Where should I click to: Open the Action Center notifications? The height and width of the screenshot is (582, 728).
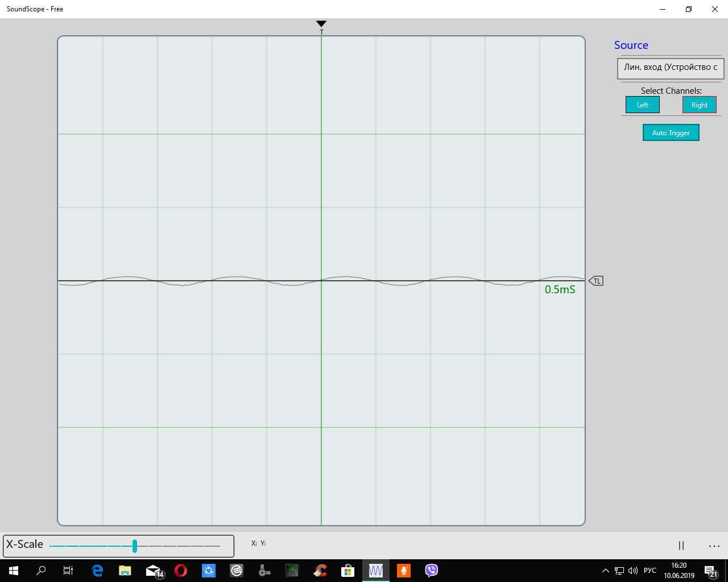click(x=710, y=571)
